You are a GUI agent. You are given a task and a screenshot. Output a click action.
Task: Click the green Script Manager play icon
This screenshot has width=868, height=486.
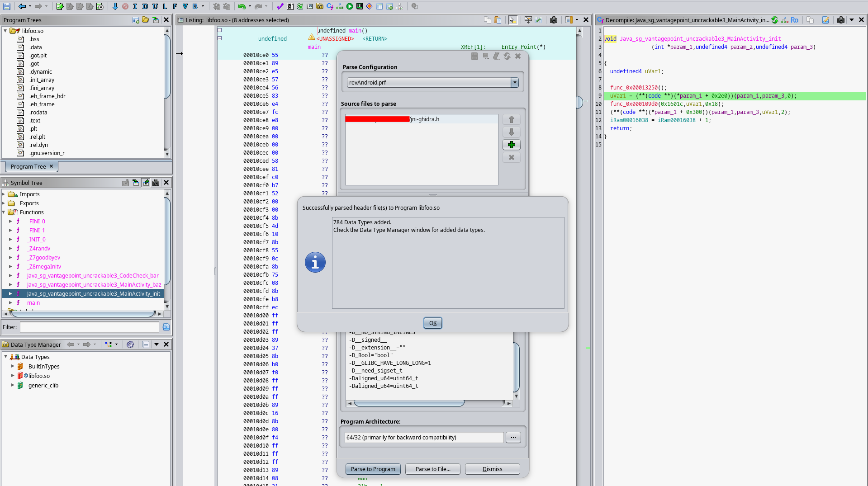click(x=350, y=6)
